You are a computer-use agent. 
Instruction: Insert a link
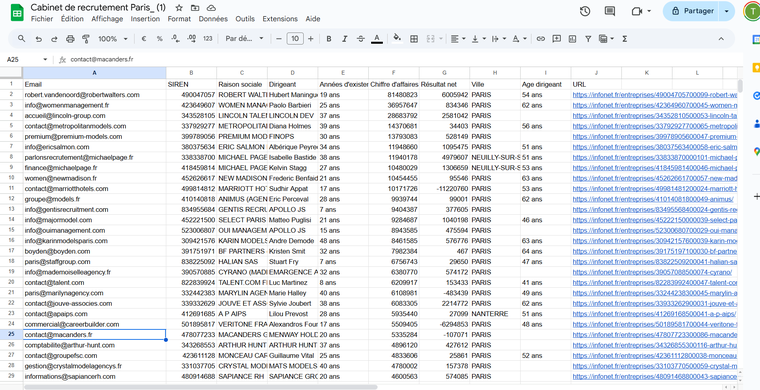click(540, 39)
